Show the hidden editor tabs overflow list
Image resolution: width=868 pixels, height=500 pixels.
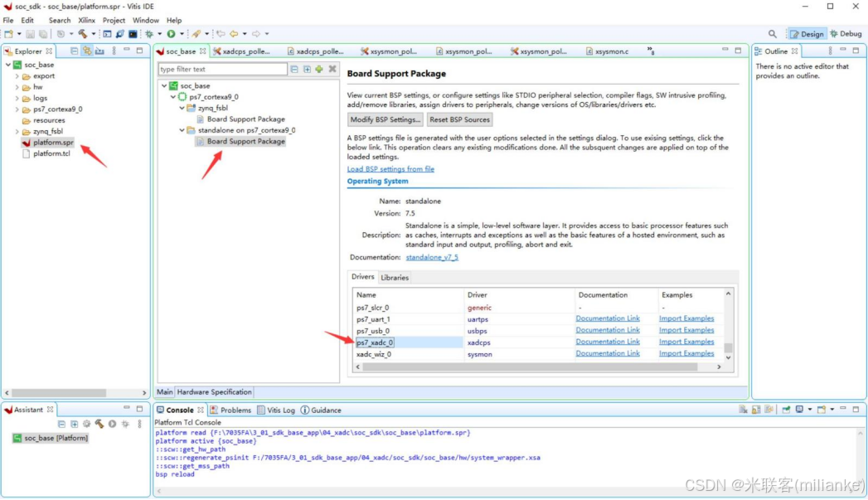pos(651,51)
